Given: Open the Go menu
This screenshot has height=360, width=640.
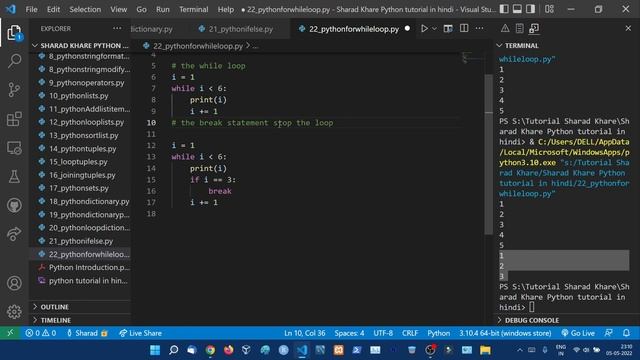Looking at the screenshot, I should click(x=141, y=9).
